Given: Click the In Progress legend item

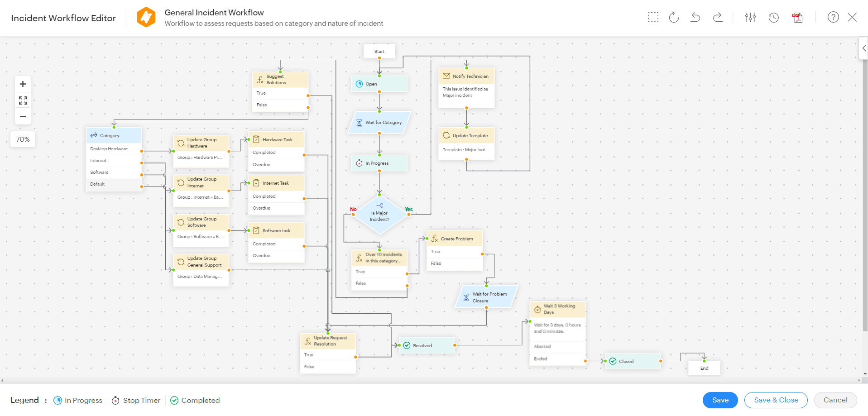Looking at the screenshot, I should point(78,400).
